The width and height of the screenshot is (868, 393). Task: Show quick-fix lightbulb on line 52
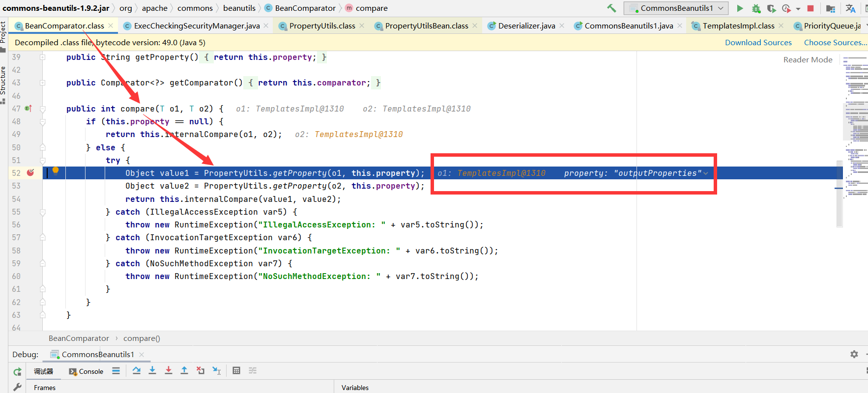tap(56, 171)
